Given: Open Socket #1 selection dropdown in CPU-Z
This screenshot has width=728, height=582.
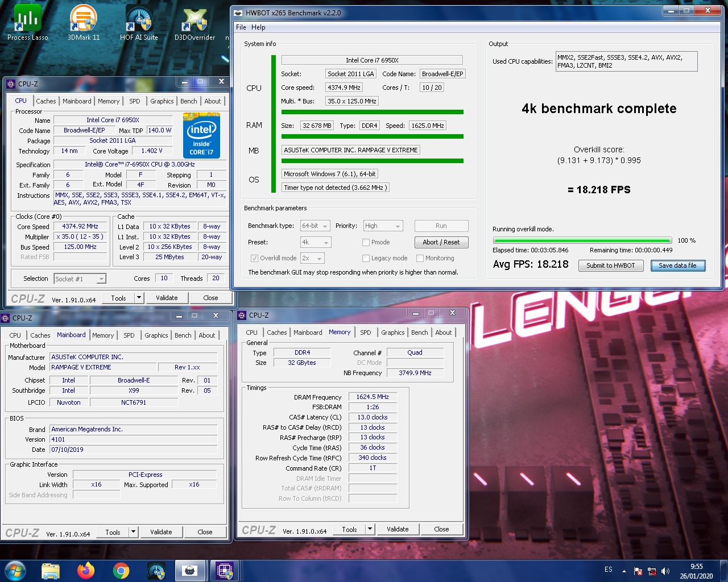Looking at the screenshot, I should (x=80, y=278).
